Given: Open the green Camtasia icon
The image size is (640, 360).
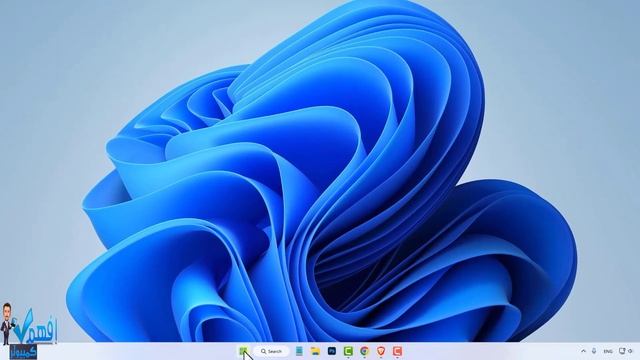Looking at the screenshot, I should pos(348,351).
